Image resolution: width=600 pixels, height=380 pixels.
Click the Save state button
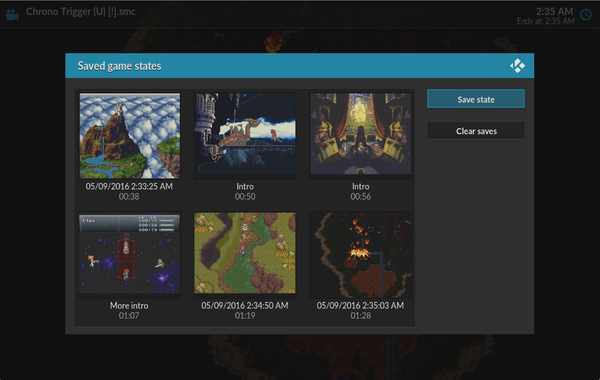click(476, 99)
